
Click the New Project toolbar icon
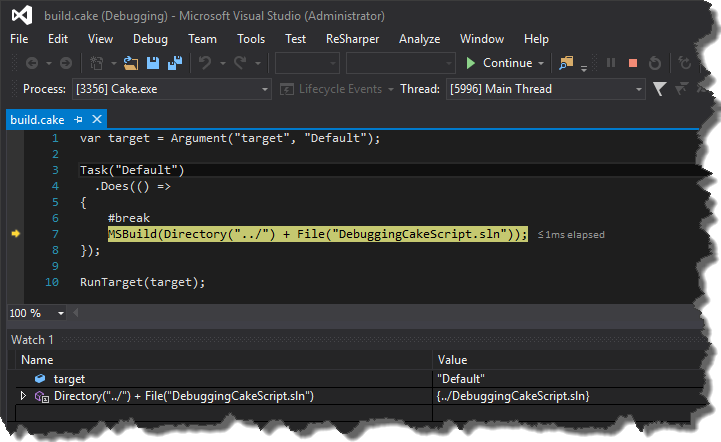pos(96,63)
